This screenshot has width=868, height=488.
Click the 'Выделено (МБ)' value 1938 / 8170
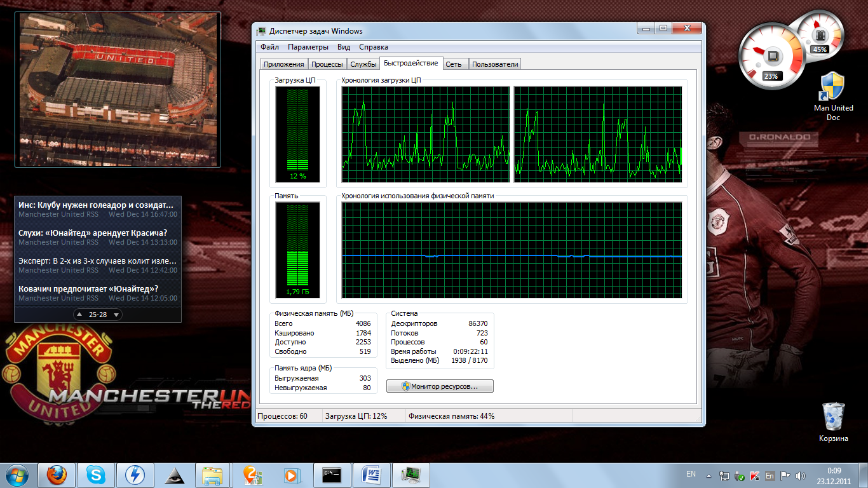470,360
